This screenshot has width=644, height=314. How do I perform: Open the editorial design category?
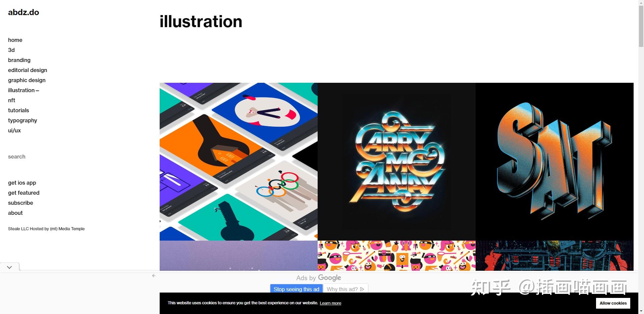[28, 70]
